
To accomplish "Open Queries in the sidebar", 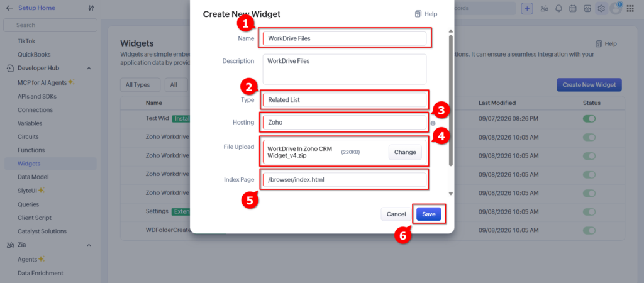I will tap(28, 204).
